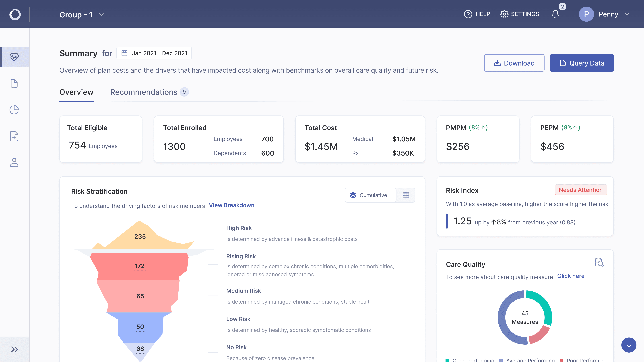
Task: Click the 172 rising risk value
Action: [x=140, y=266]
